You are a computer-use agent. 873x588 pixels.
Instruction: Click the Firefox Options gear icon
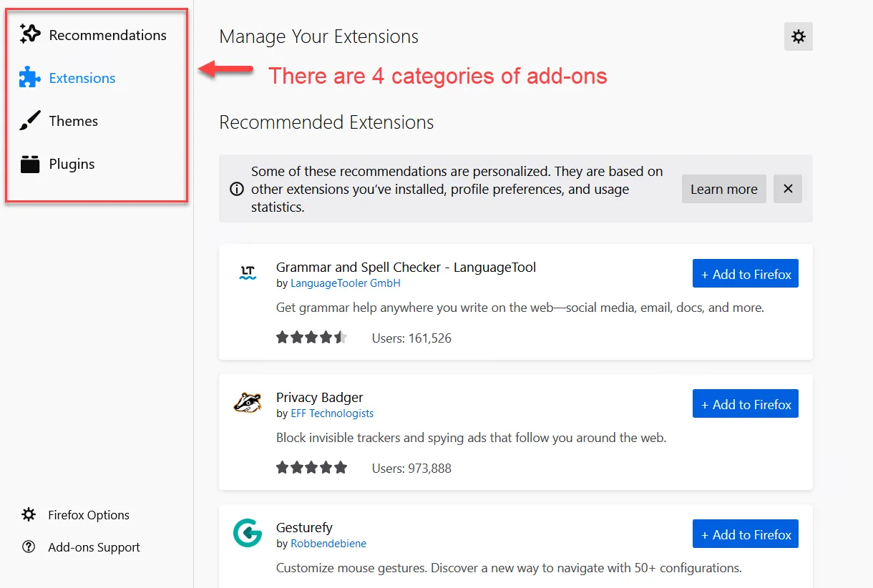[29, 514]
